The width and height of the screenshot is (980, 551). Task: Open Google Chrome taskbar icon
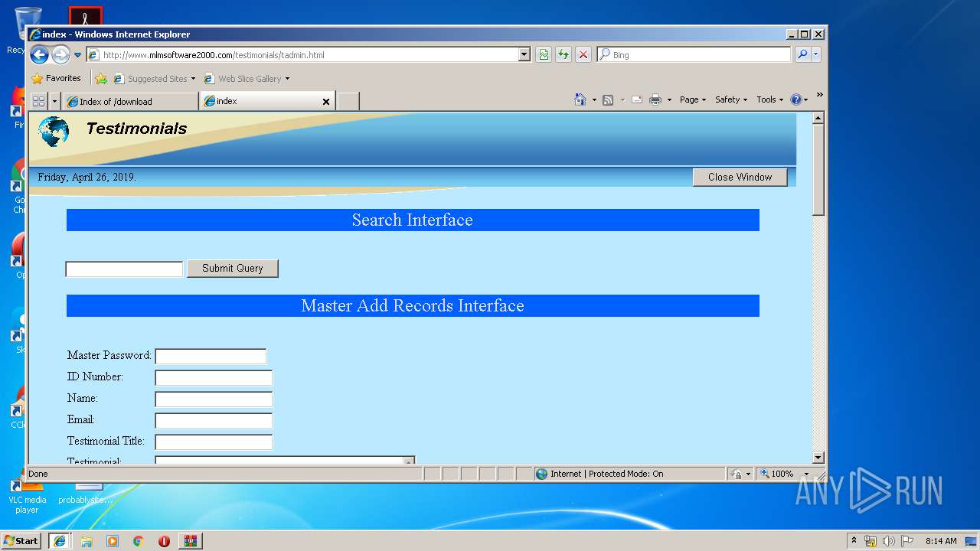pos(139,541)
